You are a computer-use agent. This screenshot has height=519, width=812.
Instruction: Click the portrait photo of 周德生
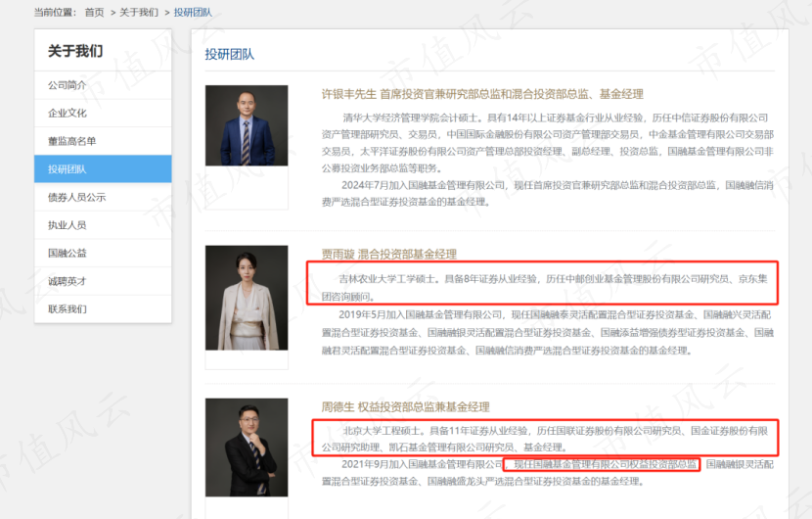point(247,448)
